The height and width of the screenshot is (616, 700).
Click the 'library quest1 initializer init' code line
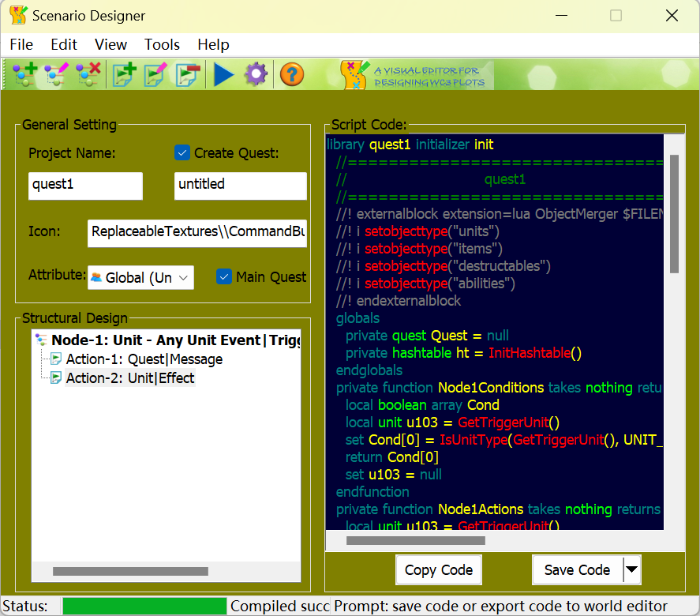[x=410, y=145]
